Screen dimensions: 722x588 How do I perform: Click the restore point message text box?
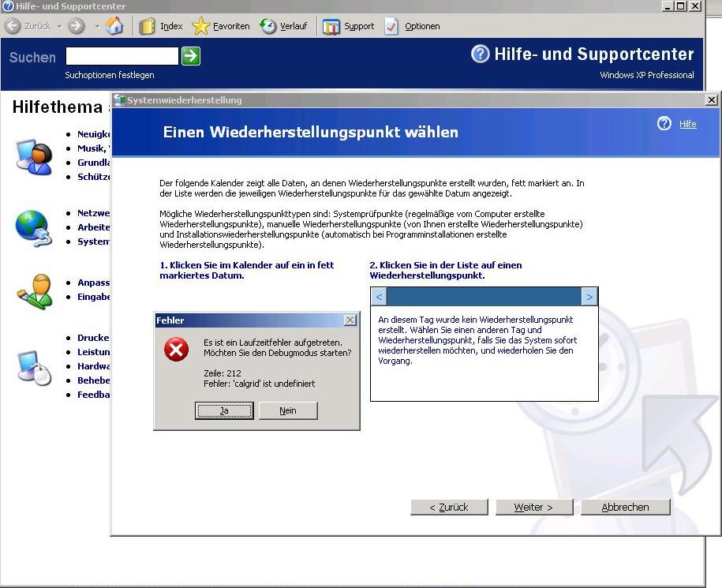[x=484, y=353]
